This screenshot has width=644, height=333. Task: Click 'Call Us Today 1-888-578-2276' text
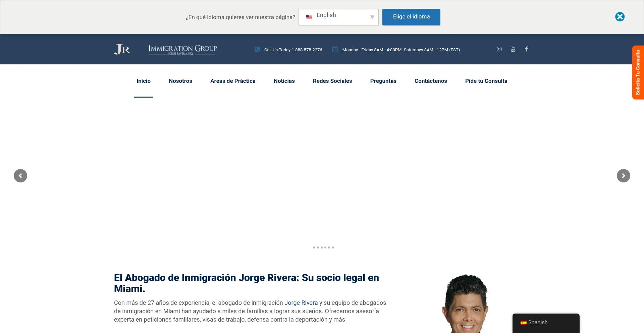tap(293, 50)
